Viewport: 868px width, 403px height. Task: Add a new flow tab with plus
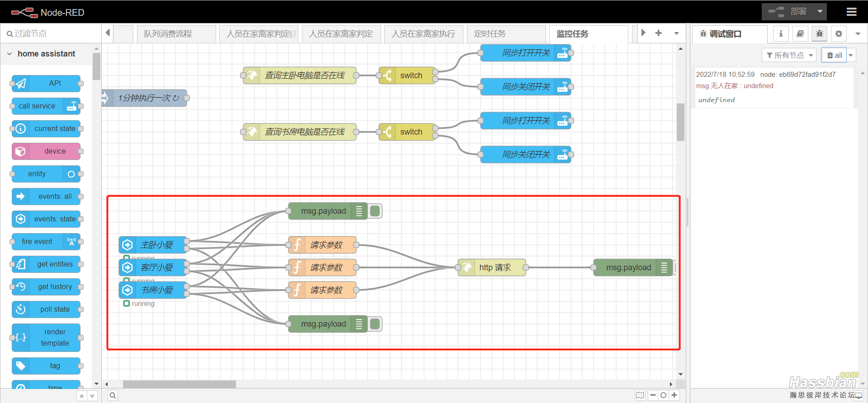click(659, 33)
